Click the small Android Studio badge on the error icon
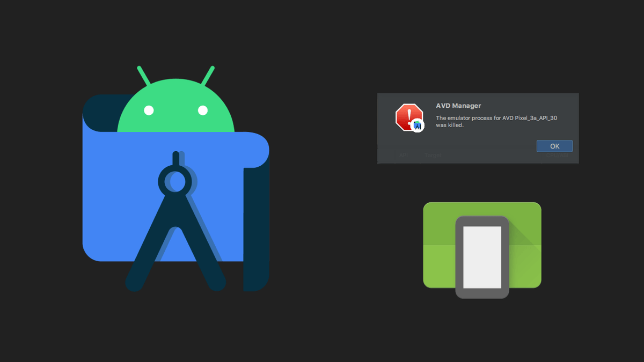 tap(418, 125)
